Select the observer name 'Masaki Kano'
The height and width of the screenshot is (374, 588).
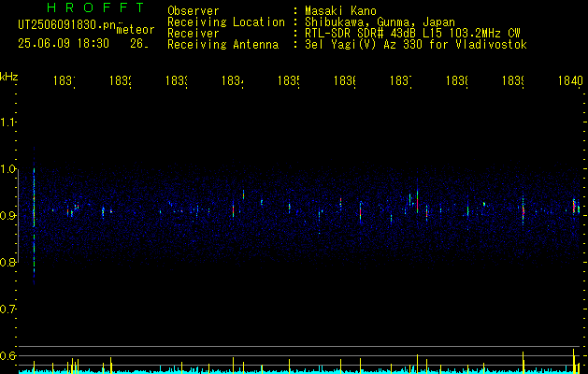[340, 11]
